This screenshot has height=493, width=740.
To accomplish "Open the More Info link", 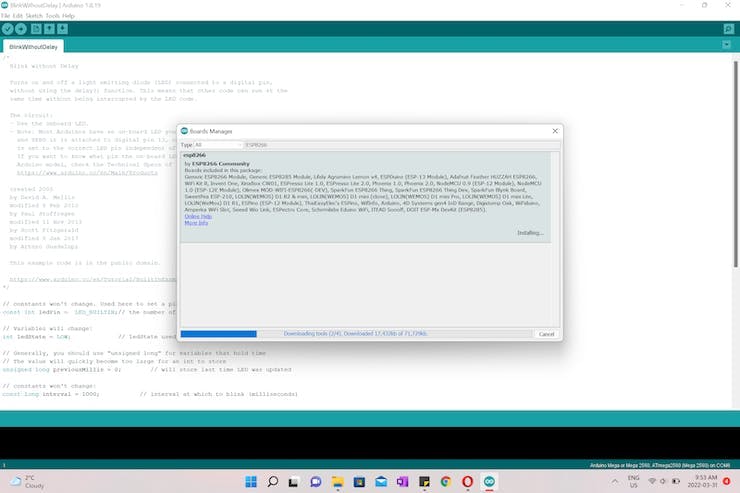I will [196, 223].
